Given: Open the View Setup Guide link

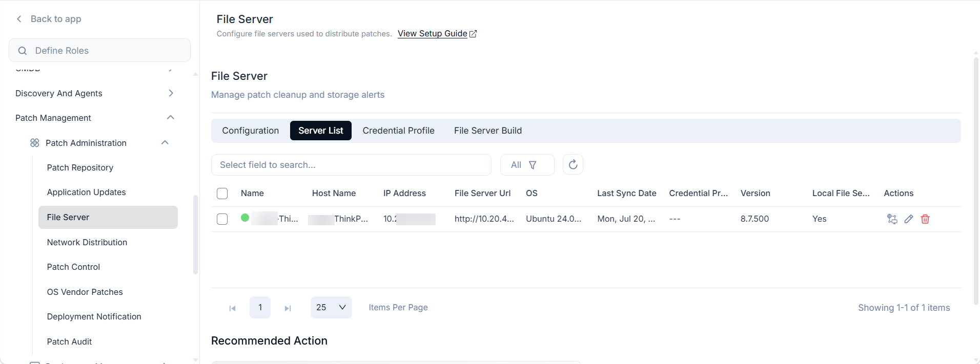Looking at the screenshot, I should pyautogui.click(x=432, y=33).
